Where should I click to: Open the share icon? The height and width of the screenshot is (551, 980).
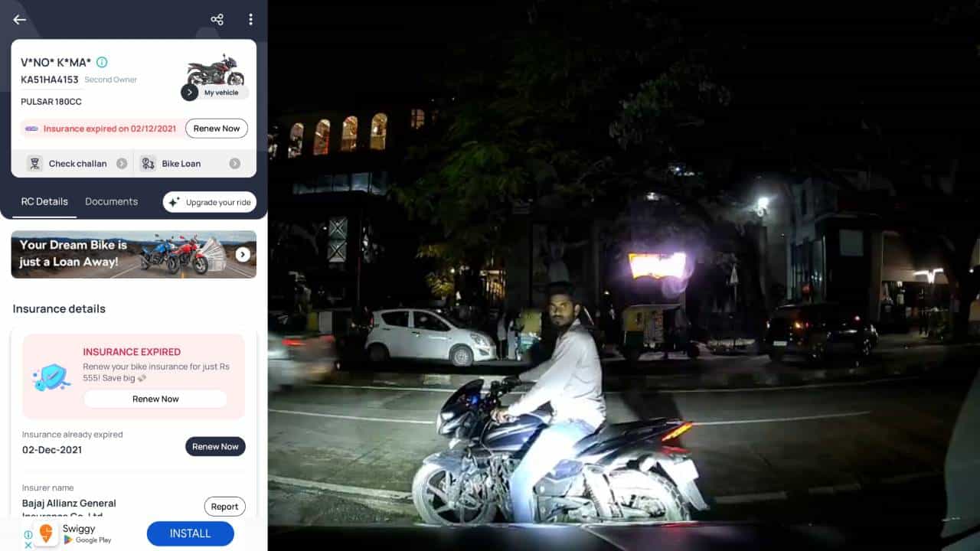(x=217, y=20)
